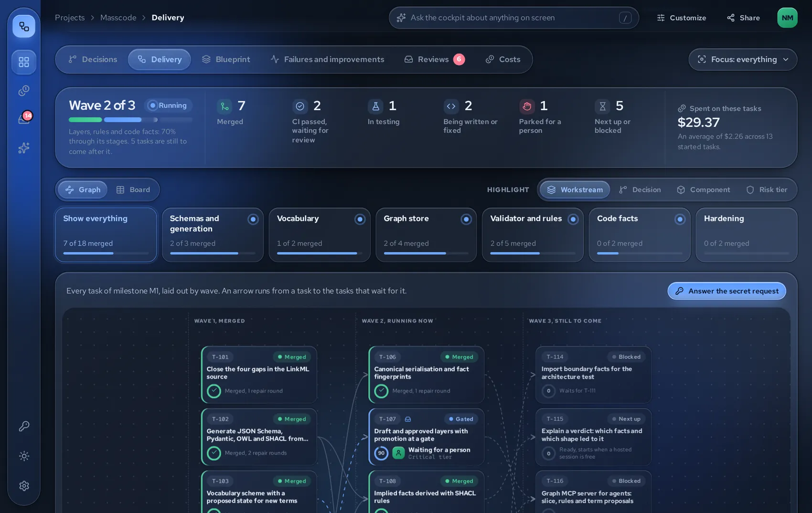Click the In testing flask icon
The height and width of the screenshot is (513, 812).
375,106
